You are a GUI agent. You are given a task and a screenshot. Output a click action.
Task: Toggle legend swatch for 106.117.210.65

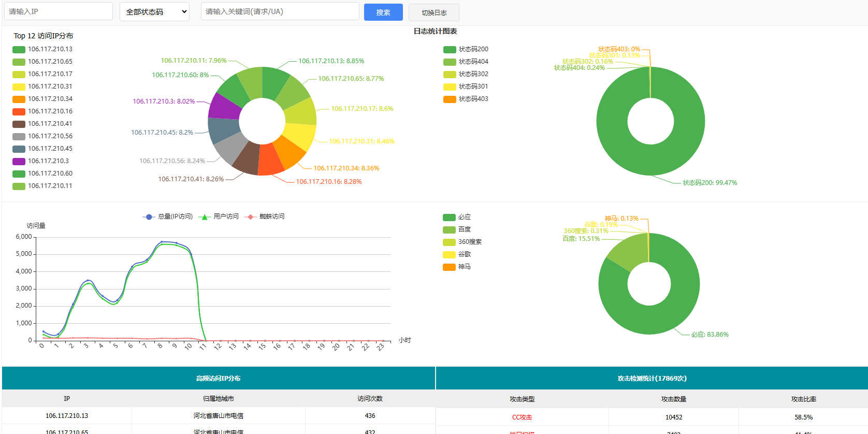click(19, 62)
